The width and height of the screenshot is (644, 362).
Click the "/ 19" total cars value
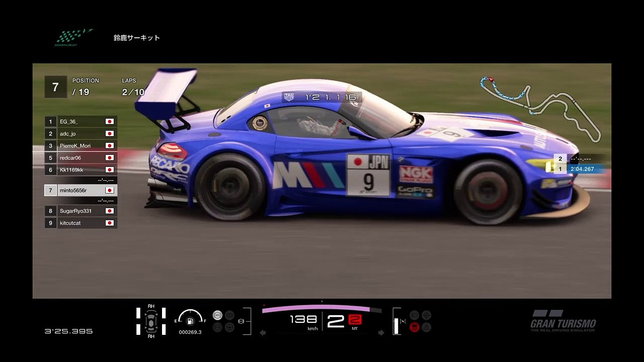81,92
